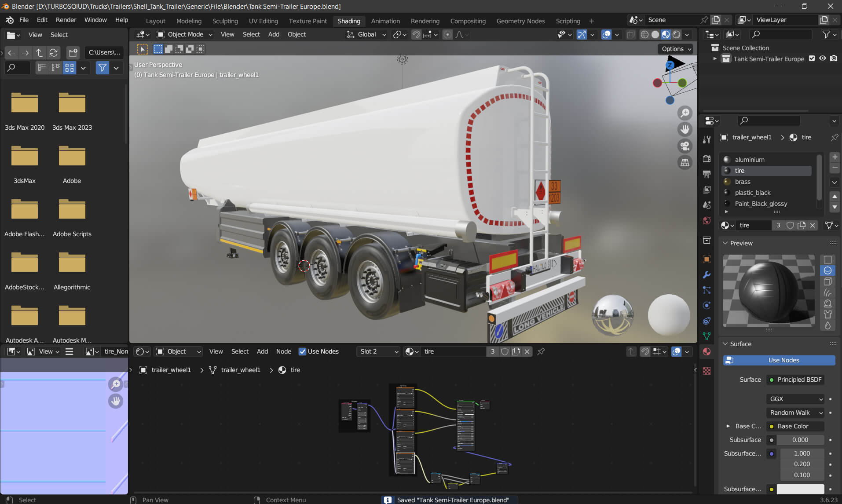The height and width of the screenshot is (504, 842).
Task: Click the Options button in viewport
Action: 676,49
